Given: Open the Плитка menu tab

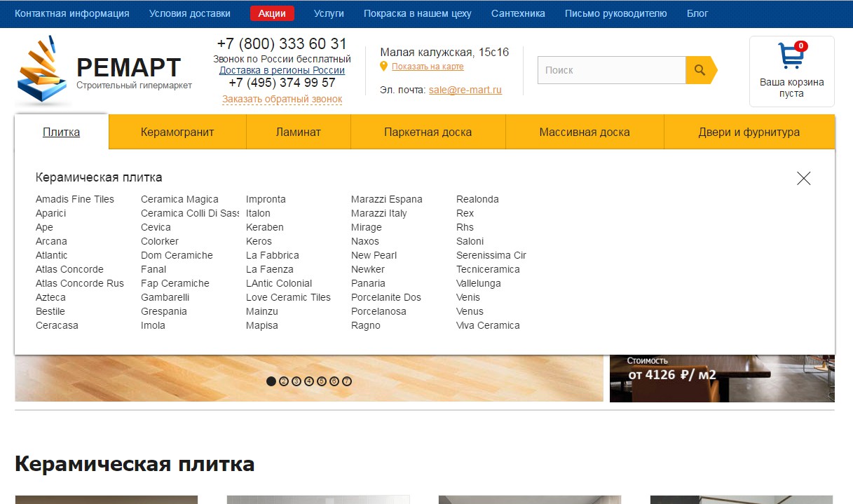Looking at the screenshot, I should [62, 132].
